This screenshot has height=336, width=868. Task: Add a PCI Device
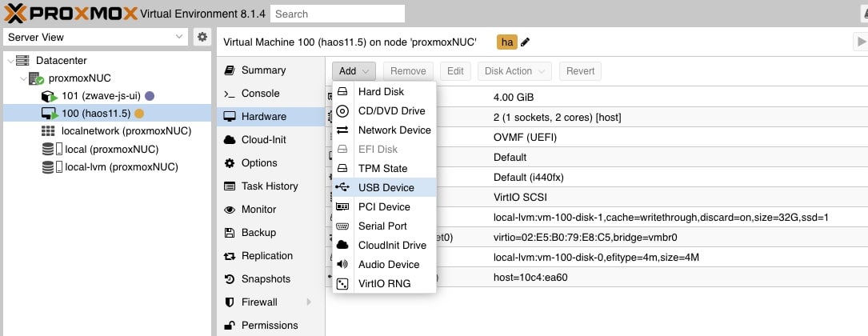(x=384, y=207)
